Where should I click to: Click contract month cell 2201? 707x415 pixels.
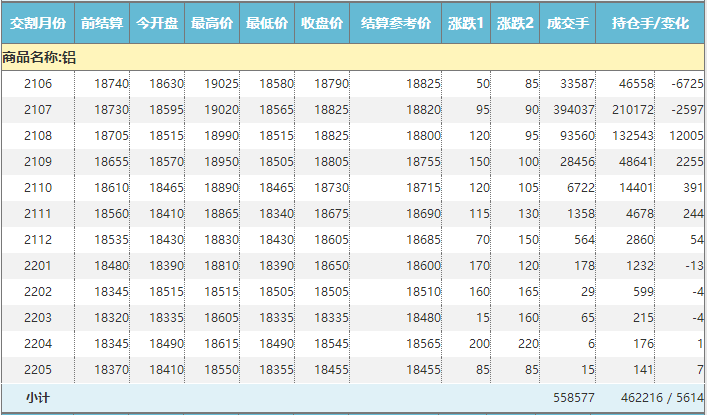click(x=38, y=265)
